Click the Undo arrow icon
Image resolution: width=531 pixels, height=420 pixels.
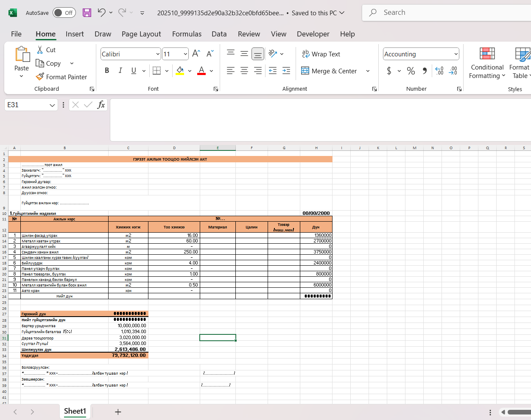(101, 13)
